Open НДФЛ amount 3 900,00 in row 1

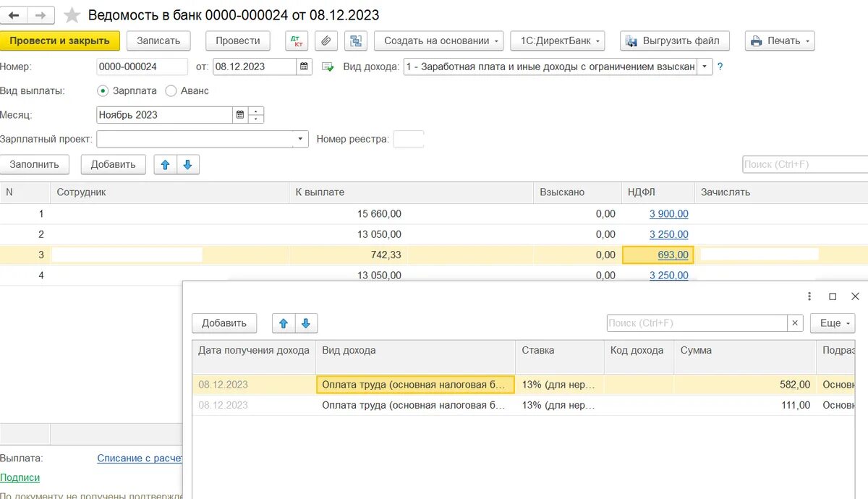click(x=669, y=214)
